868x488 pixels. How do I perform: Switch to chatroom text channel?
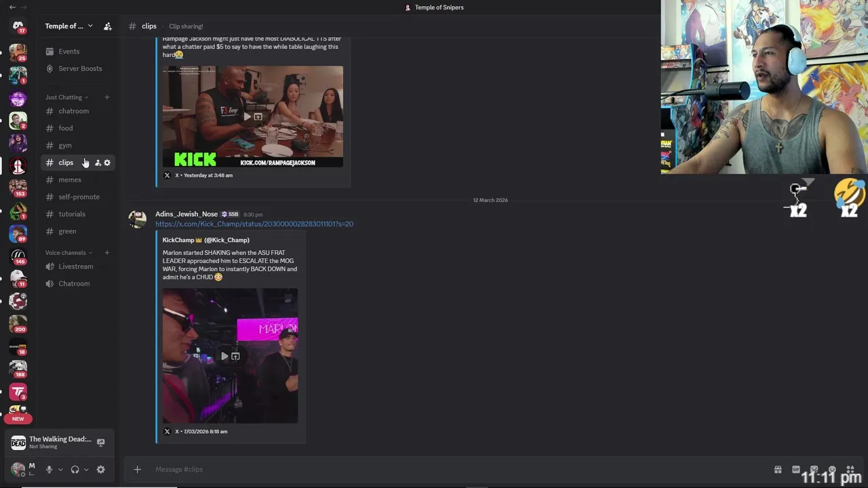click(77, 111)
